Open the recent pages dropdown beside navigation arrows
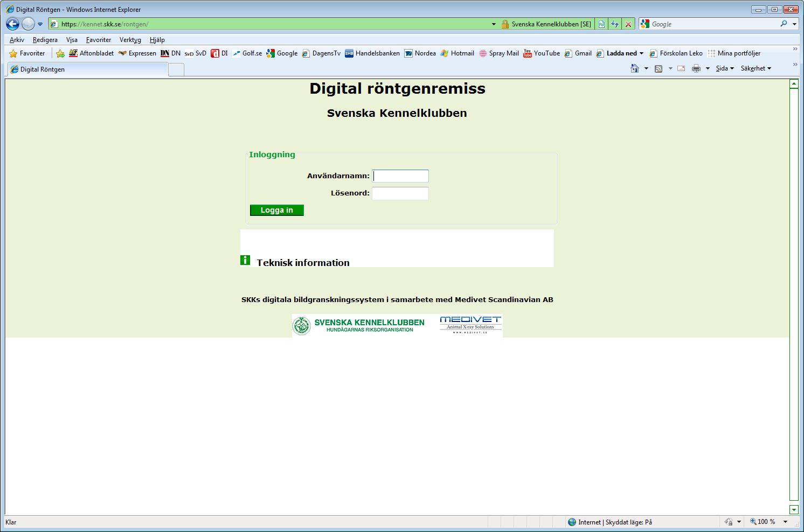Viewport: 804px width, 532px height. click(40, 24)
